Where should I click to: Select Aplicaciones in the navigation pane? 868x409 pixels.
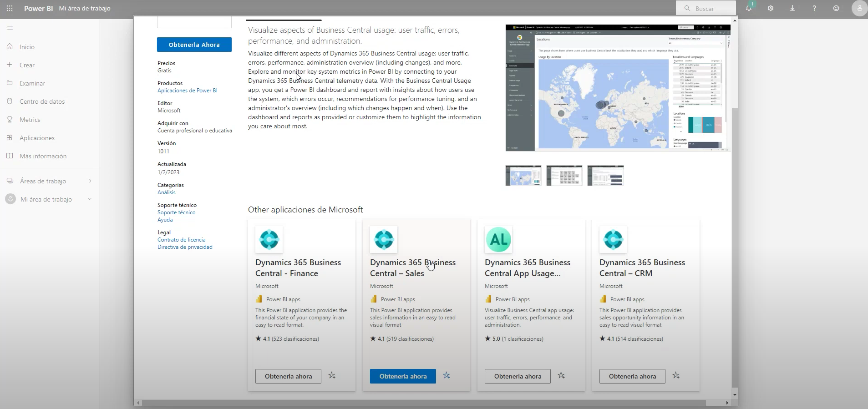pos(37,138)
